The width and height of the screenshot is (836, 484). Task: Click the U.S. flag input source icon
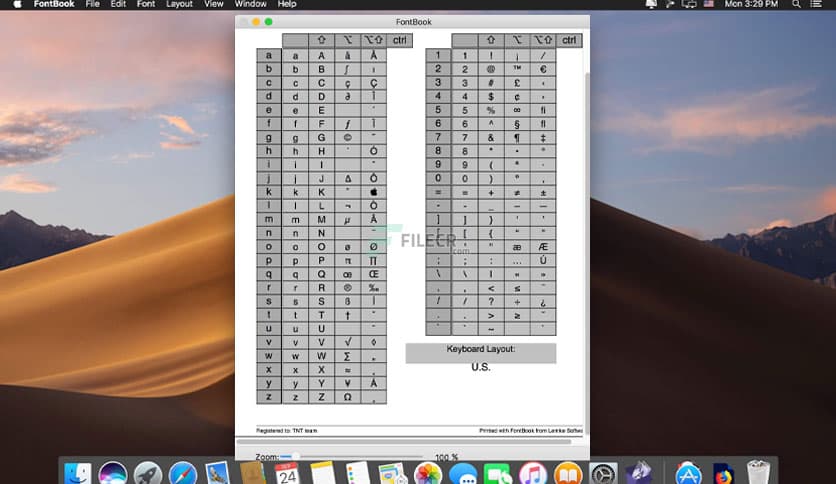pos(709,4)
